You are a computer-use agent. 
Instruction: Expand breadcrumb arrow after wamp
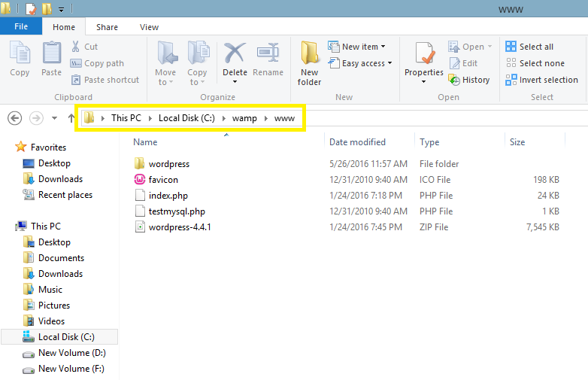coord(266,119)
